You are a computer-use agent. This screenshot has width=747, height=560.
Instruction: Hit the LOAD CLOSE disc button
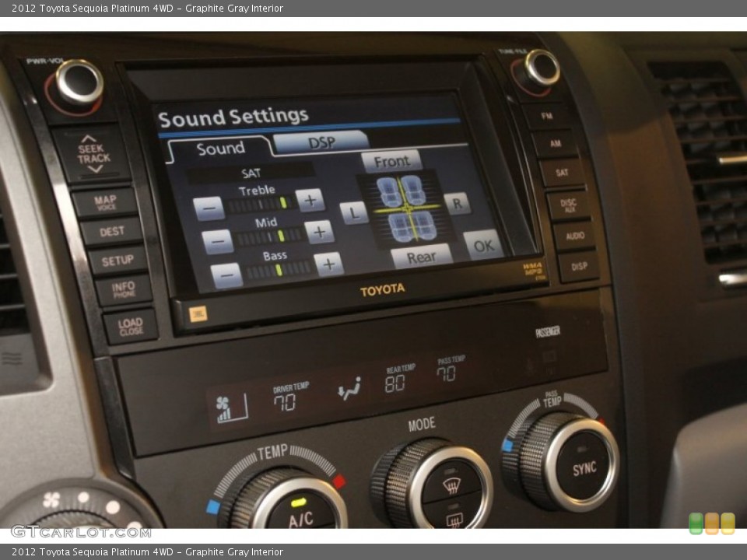click(131, 327)
